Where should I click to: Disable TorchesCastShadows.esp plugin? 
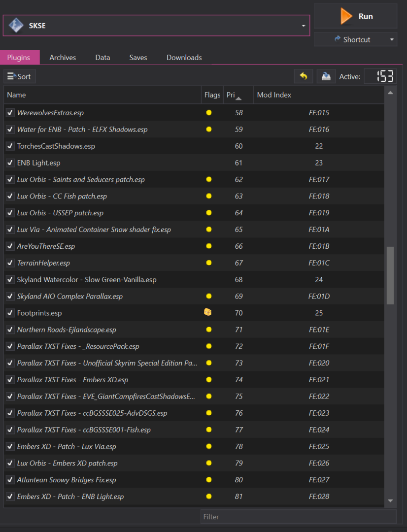[x=10, y=146]
